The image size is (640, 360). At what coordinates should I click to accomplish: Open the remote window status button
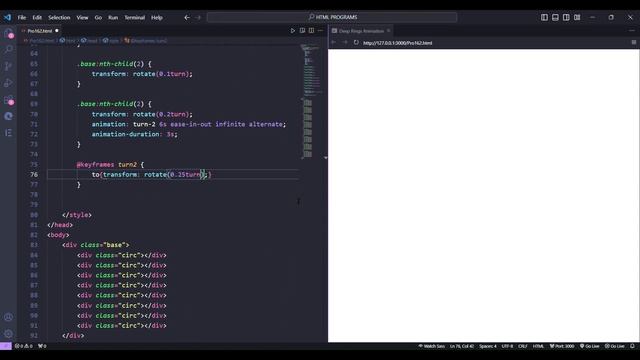pyautogui.click(x=5, y=346)
